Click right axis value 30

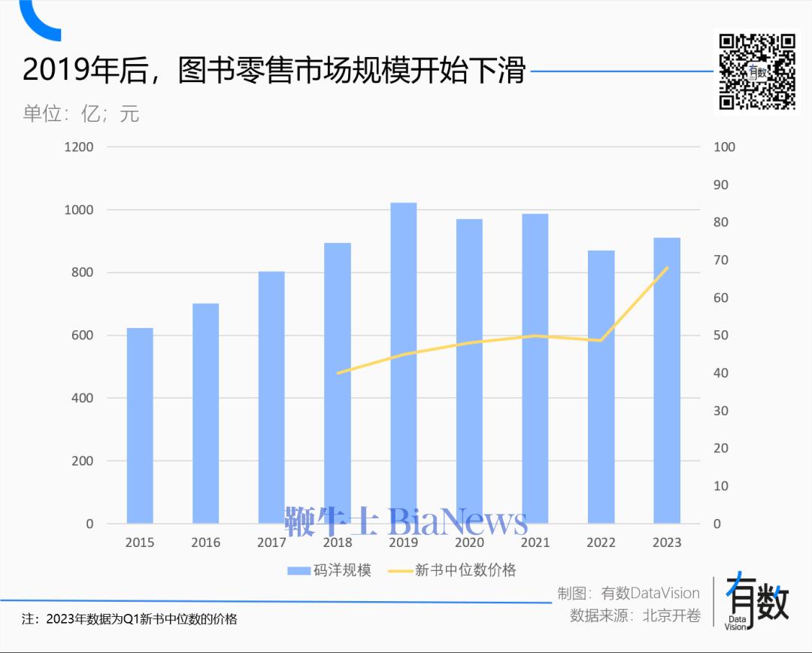721,411
